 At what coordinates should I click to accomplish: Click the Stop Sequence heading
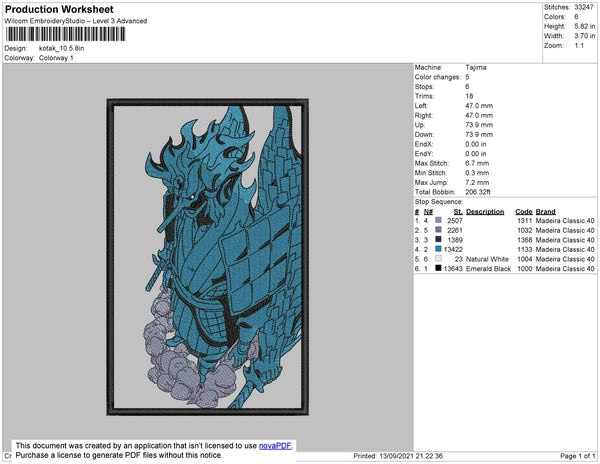click(439, 203)
